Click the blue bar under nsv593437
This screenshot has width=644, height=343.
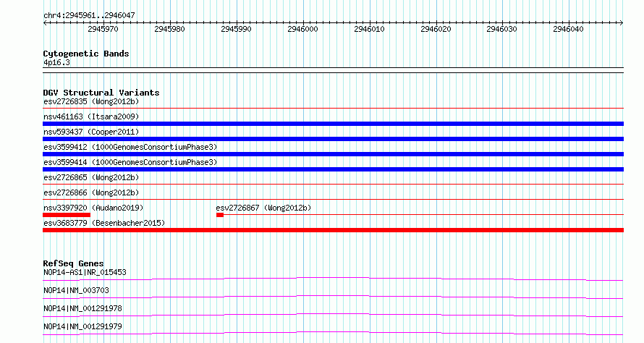click(333, 139)
